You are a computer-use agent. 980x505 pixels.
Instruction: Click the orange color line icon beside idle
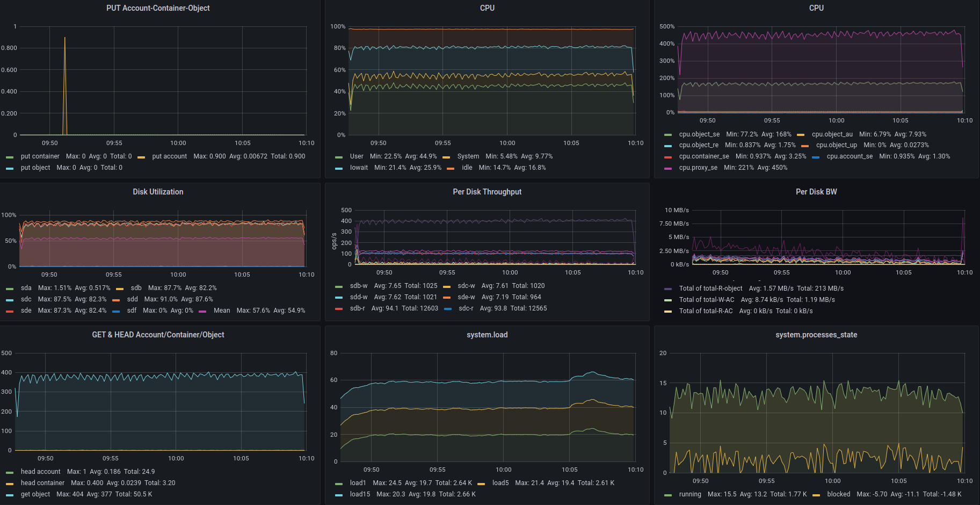click(x=451, y=168)
